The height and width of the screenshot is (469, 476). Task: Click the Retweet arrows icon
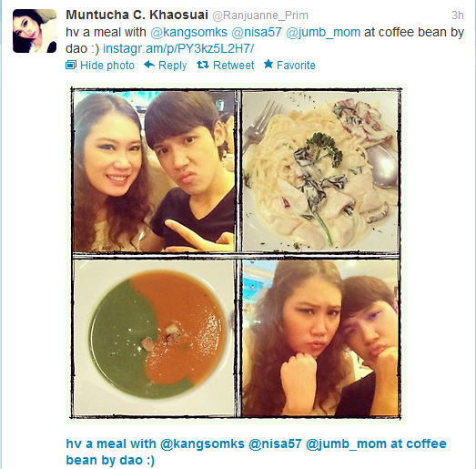click(202, 65)
